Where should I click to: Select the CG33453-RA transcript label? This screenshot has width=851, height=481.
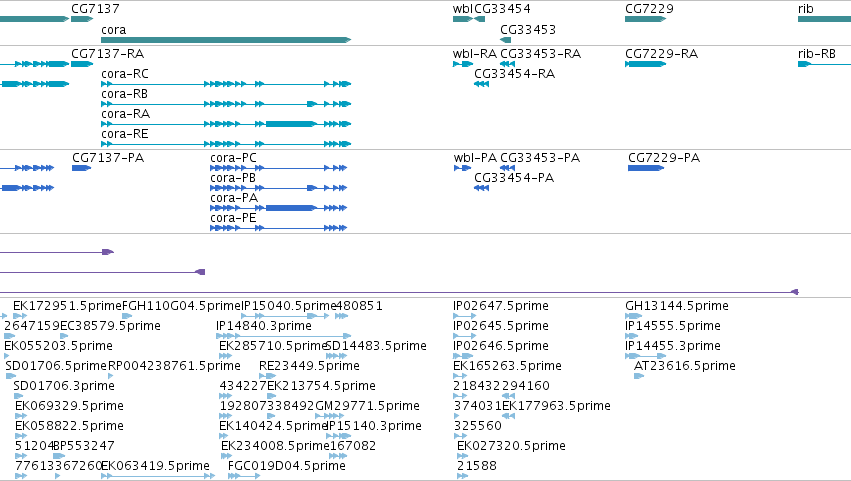point(540,54)
